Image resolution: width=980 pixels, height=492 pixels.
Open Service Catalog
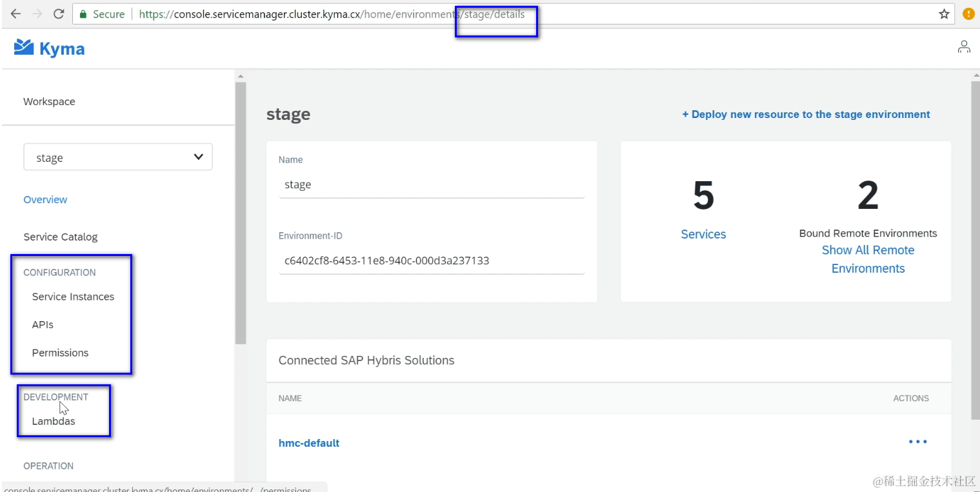(61, 237)
